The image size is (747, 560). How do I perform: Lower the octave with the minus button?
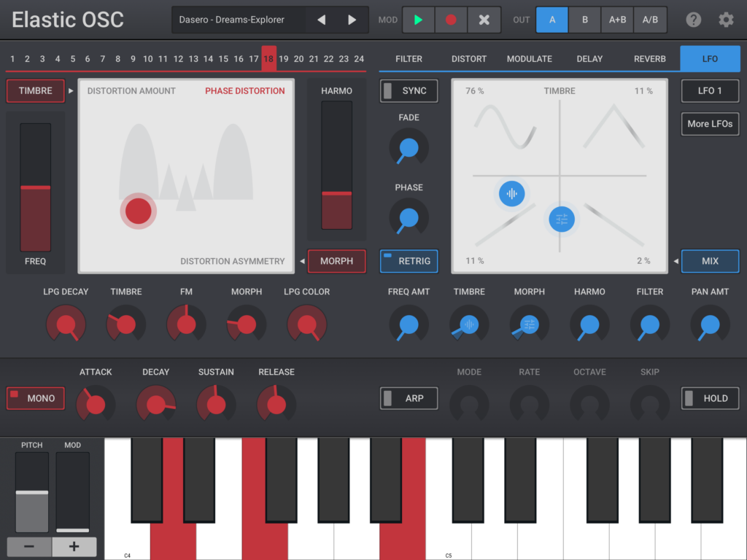coord(29,546)
